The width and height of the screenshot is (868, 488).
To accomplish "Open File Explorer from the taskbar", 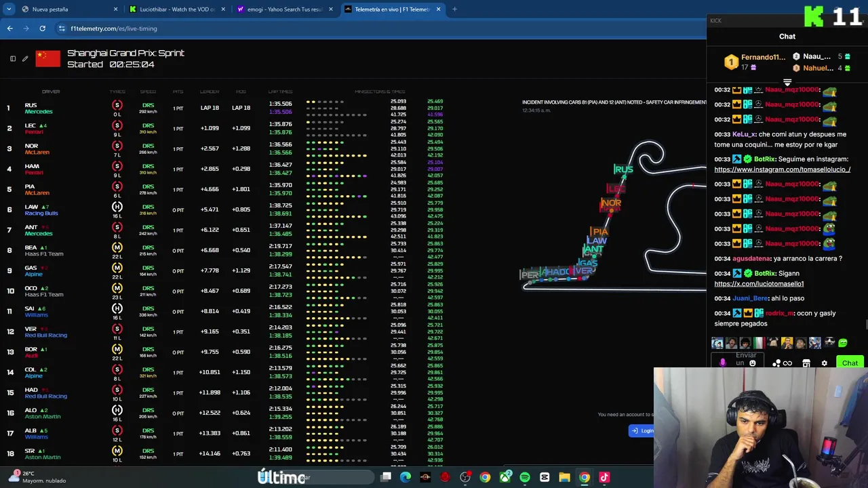I will tap(564, 477).
